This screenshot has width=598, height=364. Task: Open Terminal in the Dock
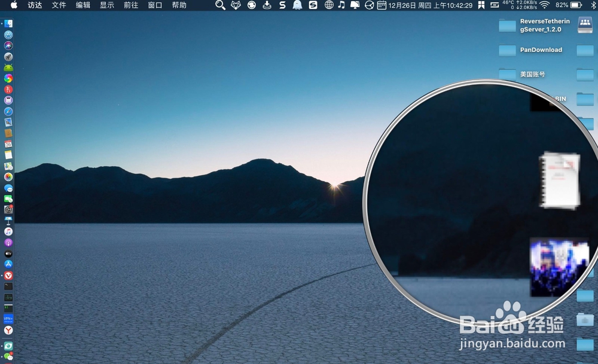pos(8,286)
